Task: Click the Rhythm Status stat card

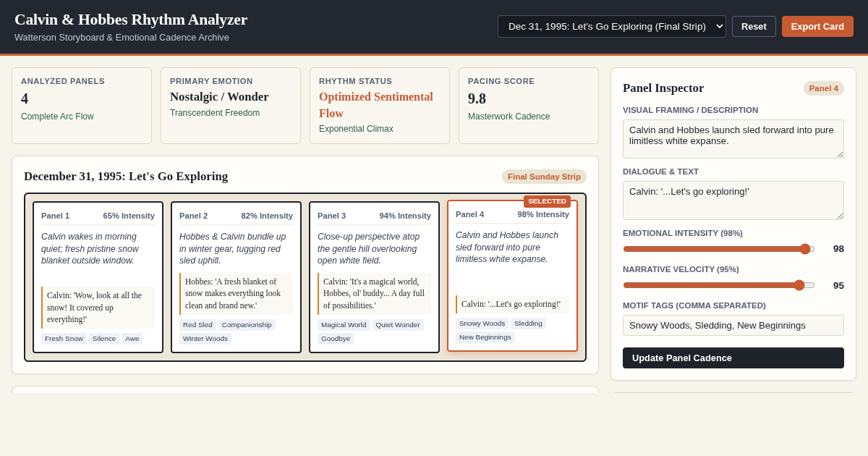Action: click(380, 106)
